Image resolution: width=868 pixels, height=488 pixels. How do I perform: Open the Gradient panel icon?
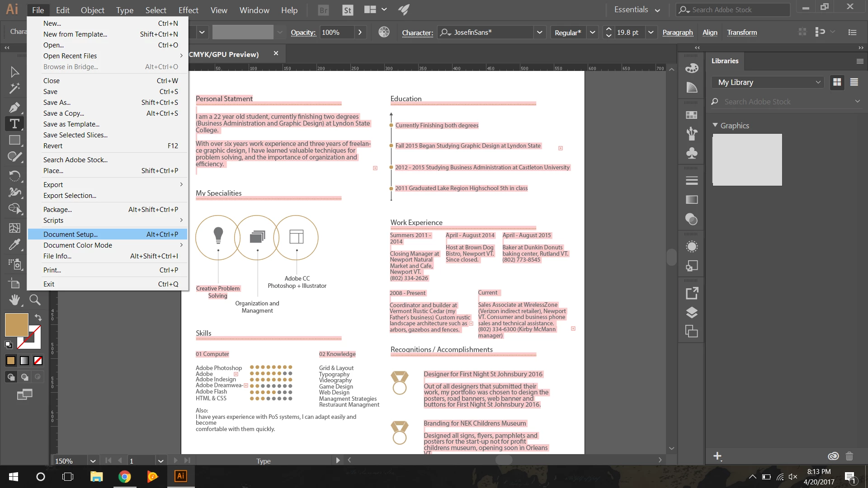(692, 200)
